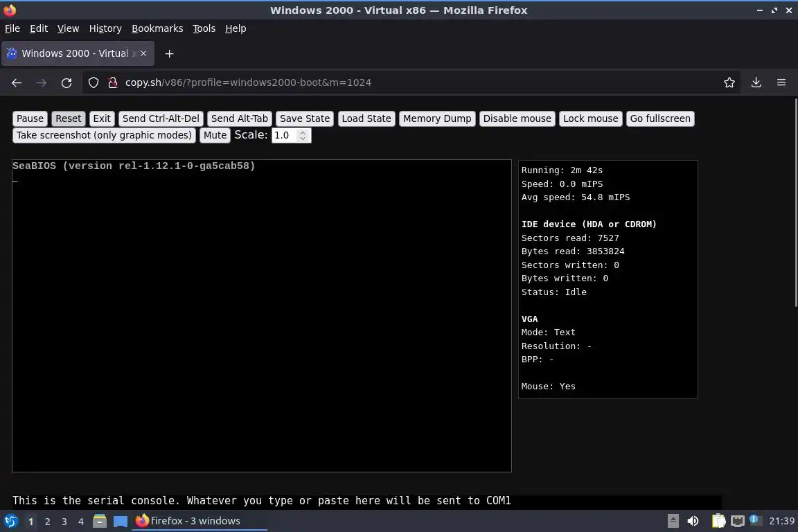Switch to the firefox - 3 windows taskbar entry
The height and width of the screenshot is (532, 798).
tap(199, 521)
